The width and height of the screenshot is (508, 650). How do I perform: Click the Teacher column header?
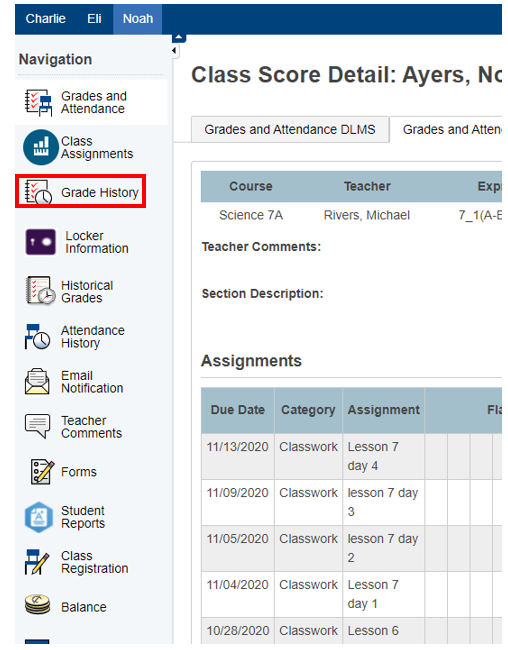367,187
